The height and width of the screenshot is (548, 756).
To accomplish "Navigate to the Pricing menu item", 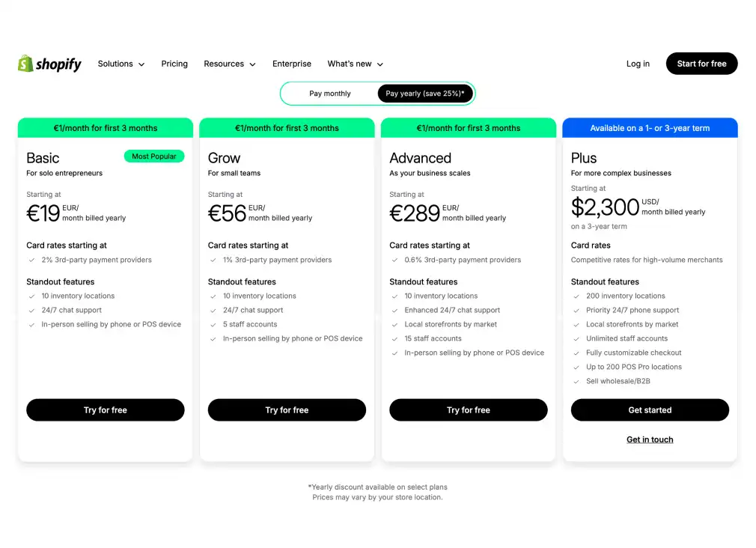I will (174, 64).
